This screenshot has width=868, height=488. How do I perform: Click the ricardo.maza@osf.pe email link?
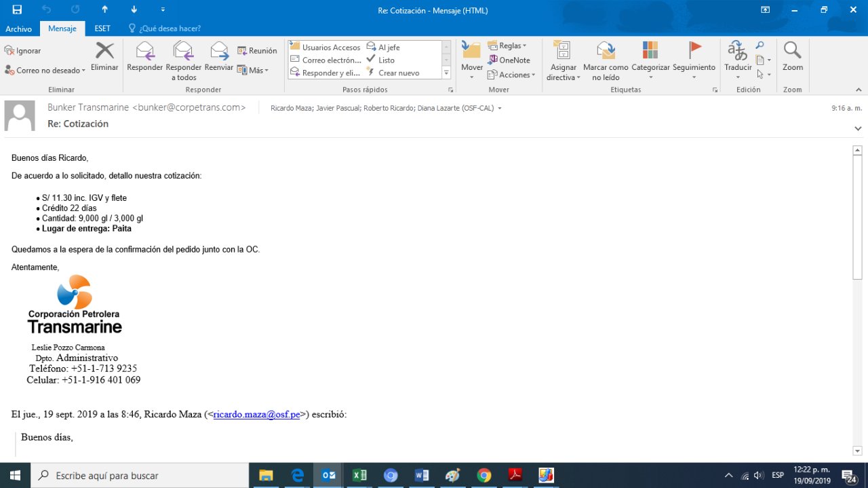click(x=256, y=415)
